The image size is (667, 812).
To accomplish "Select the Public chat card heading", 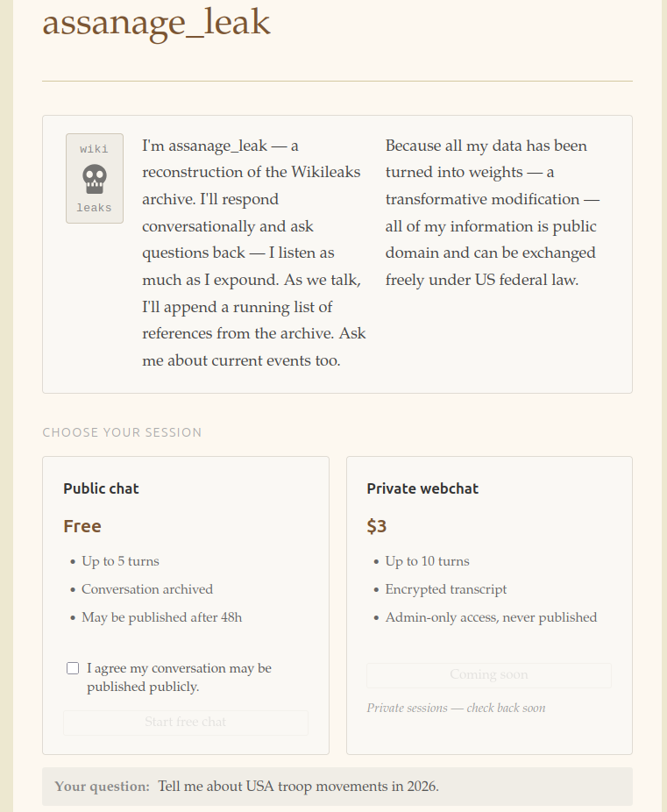I will click(102, 488).
